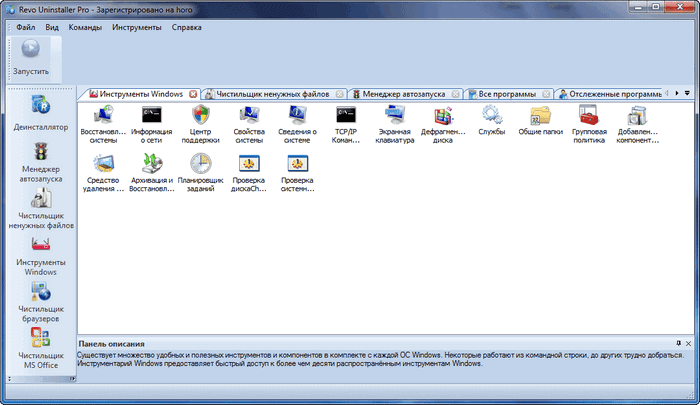Close the Инструменты Windows tab
The height and width of the screenshot is (405, 700).
193,94
